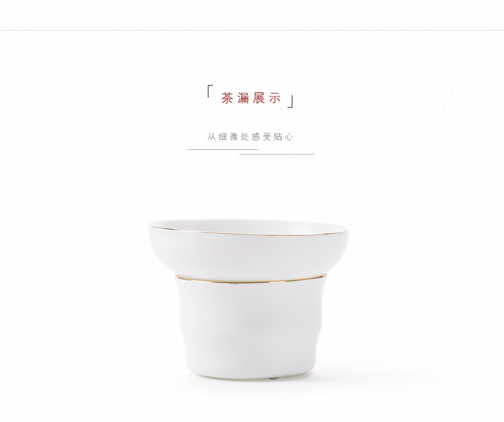Click the characters 从细微处 in the subtitle
This screenshot has height=422, width=504.
tap(228, 137)
